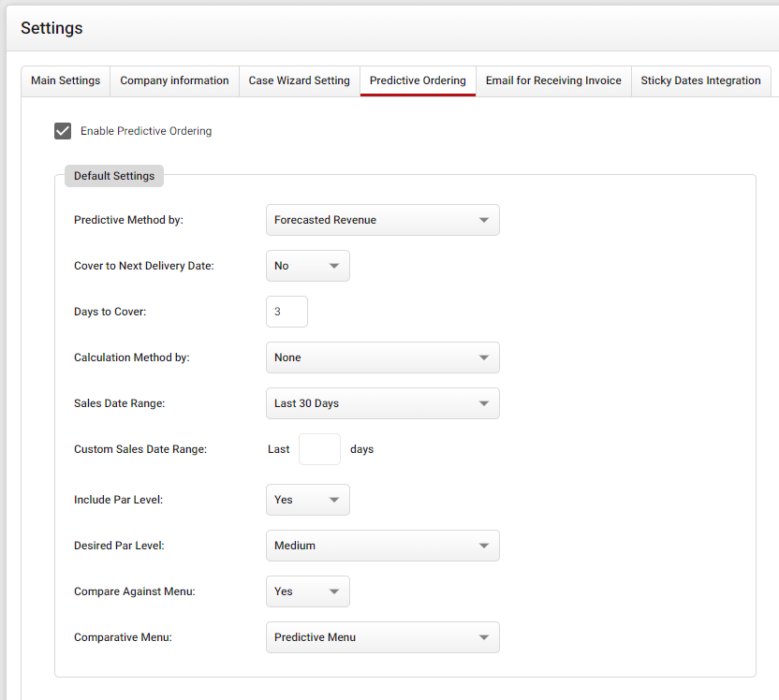Viewport: 779px width, 700px height.
Task: Select the Predictive Ordering tab
Action: [418, 80]
